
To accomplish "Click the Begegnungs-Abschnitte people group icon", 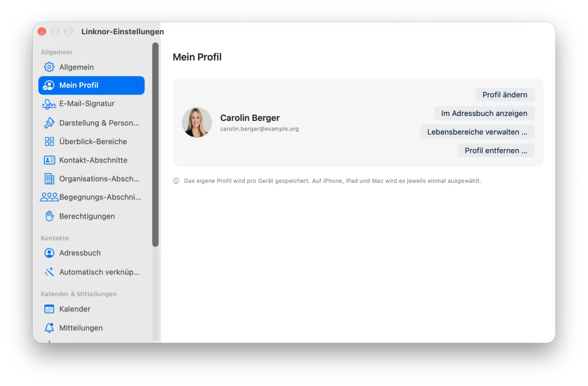I will 49,197.
